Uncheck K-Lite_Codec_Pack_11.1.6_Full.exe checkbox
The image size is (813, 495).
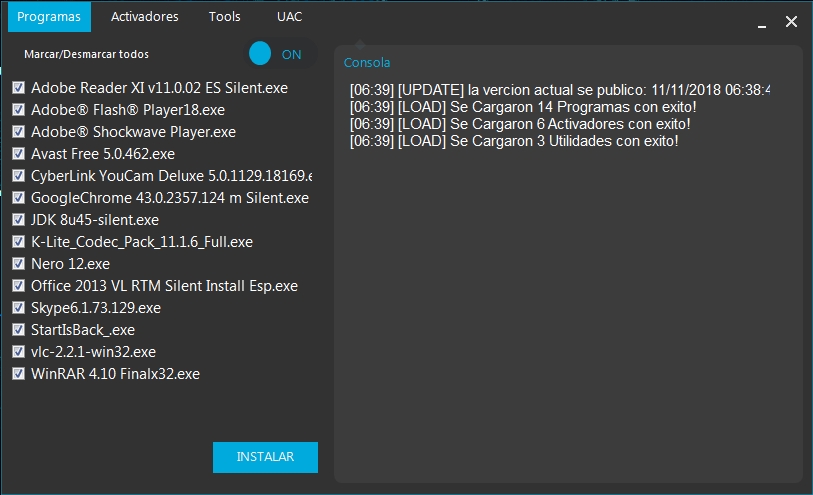19,242
